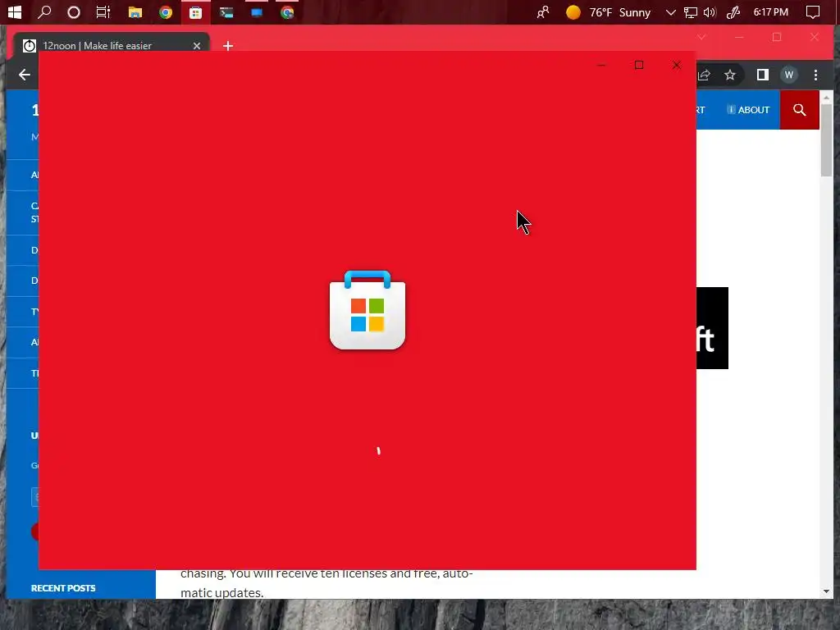The width and height of the screenshot is (840, 630).
Task: Maximize the Chrome window
Action: click(777, 37)
